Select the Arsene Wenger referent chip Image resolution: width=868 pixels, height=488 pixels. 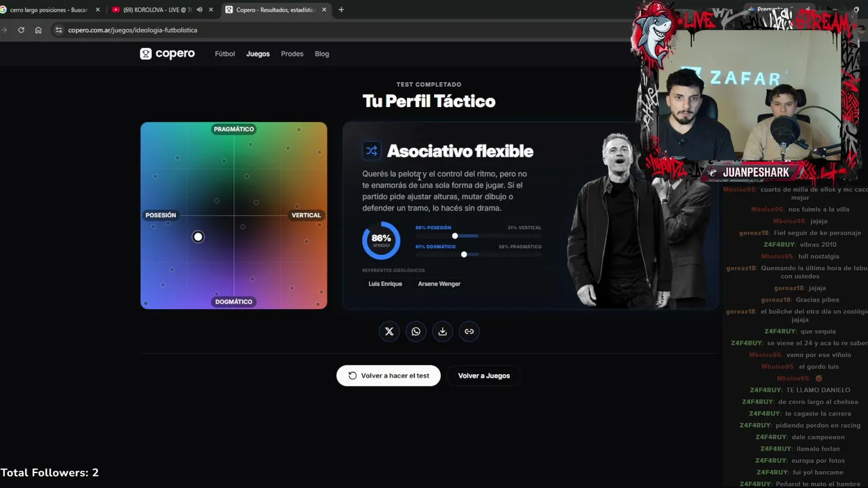point(439,284)
